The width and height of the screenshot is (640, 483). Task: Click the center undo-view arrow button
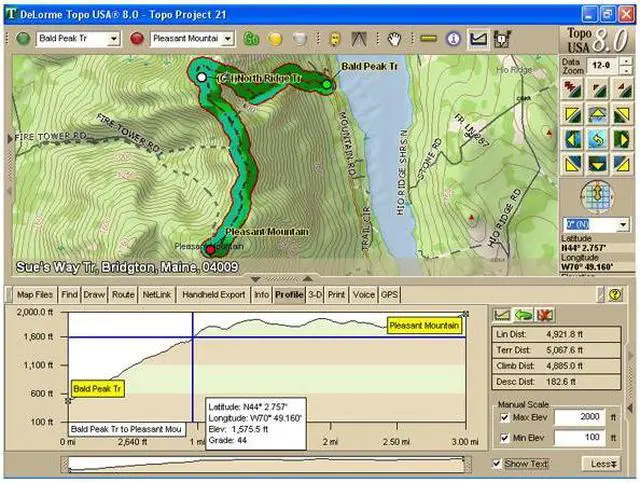tap(597, 139)
